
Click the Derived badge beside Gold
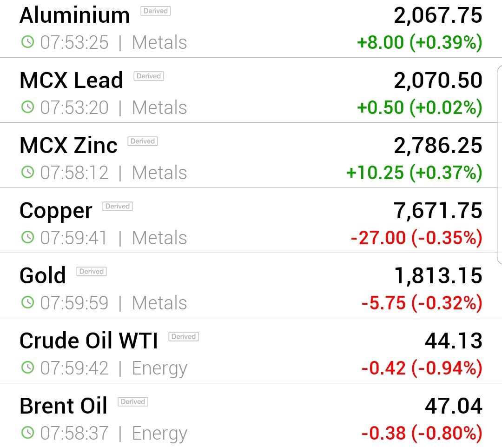click(92, 271)
